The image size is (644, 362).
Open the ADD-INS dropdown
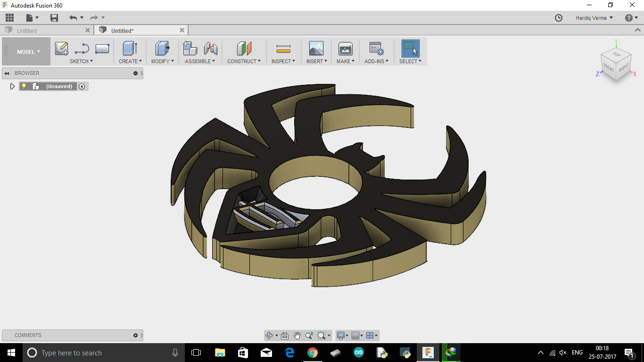[377, 61]
